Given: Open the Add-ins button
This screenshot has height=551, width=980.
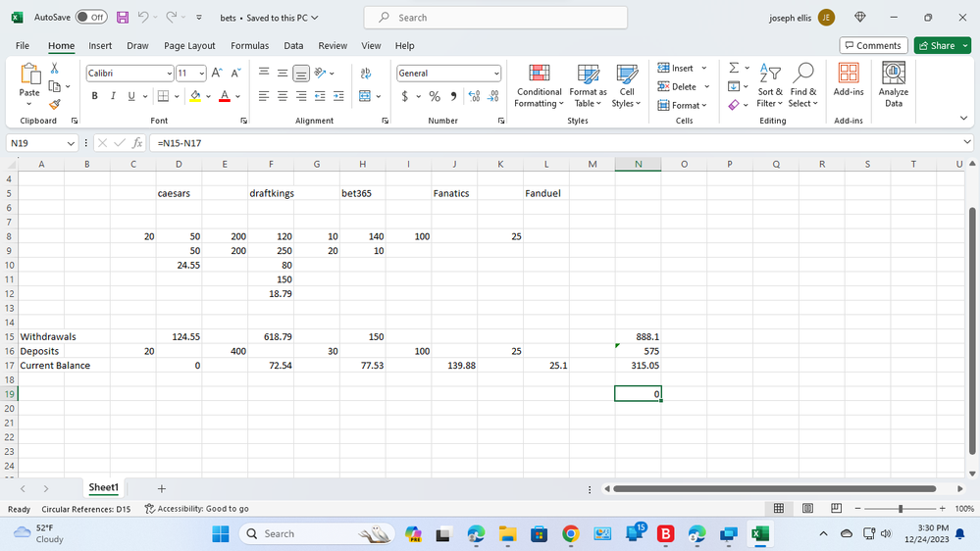Looking at the screenshot, I should tap(849, 79).
